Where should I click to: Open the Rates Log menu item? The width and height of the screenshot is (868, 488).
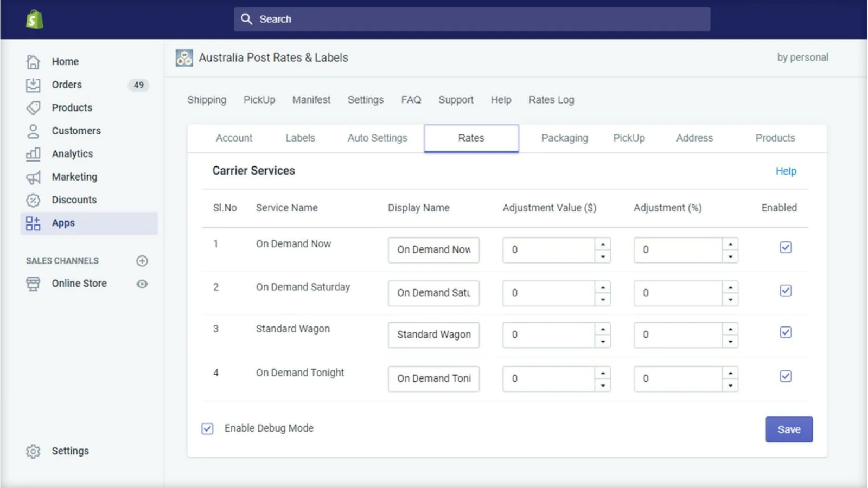(x=551, y=100)
